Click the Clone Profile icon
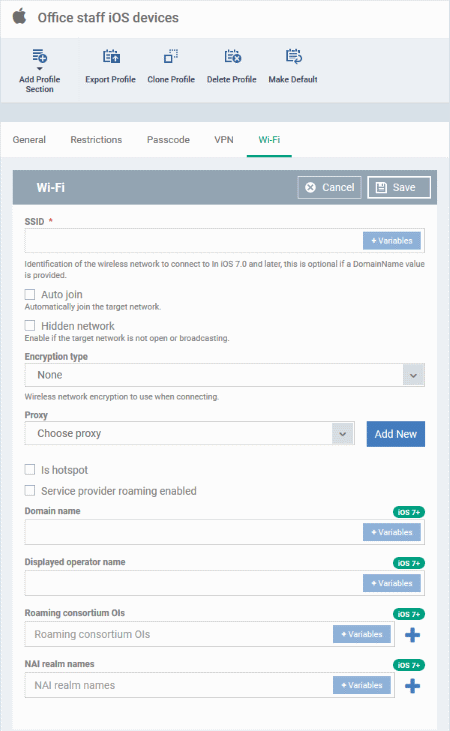The image size is (450, 731). [171, 56]
